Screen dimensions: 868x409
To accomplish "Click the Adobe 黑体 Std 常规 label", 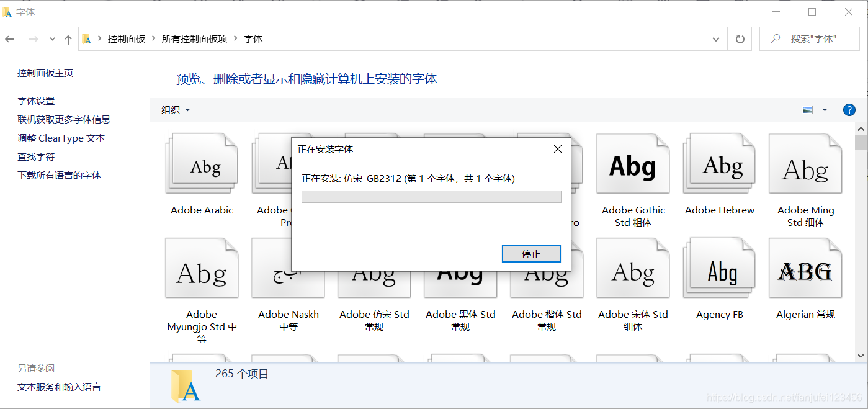I will click(x=460, y=320).
